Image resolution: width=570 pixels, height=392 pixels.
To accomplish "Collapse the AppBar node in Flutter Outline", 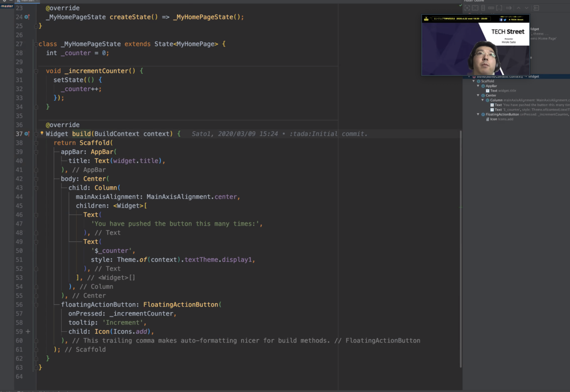I will tap(478, 86).
